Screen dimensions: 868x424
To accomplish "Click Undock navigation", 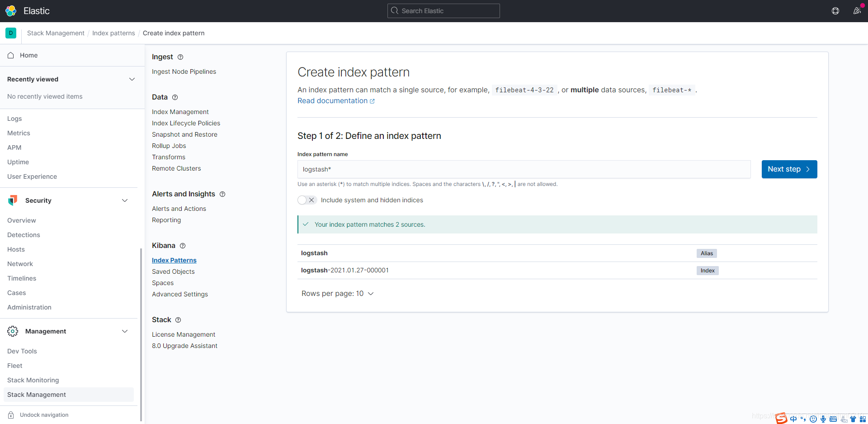I will (x=44, y=415).
